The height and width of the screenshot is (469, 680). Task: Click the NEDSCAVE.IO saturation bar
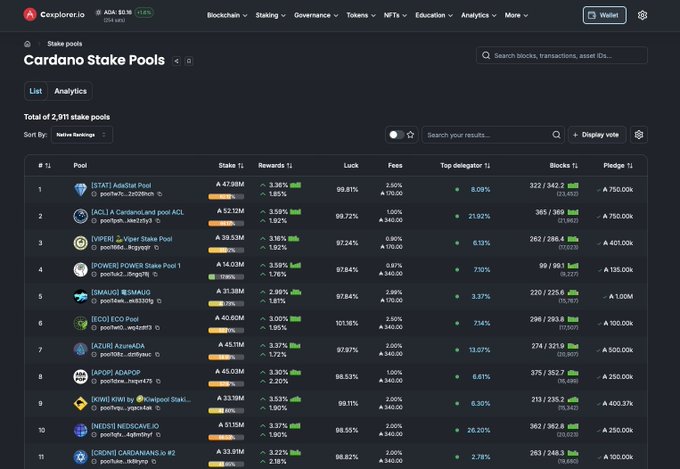(x=226, y=437)
